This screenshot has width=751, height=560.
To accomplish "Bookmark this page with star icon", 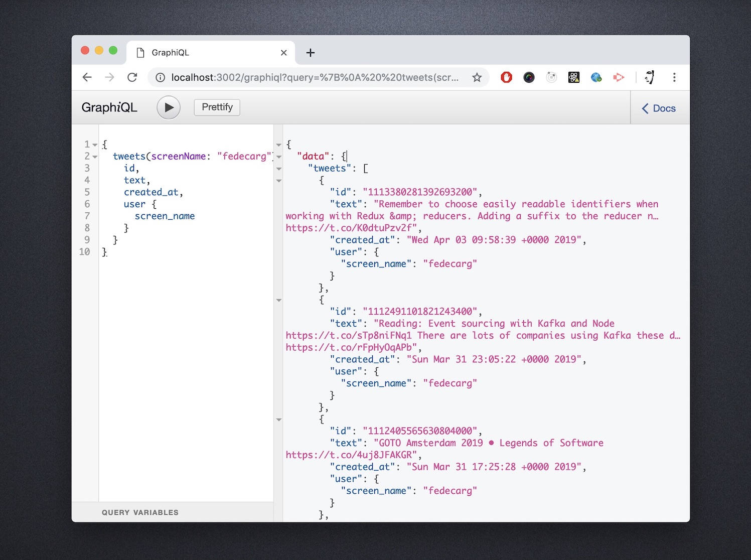I will (x=477, y=77).
